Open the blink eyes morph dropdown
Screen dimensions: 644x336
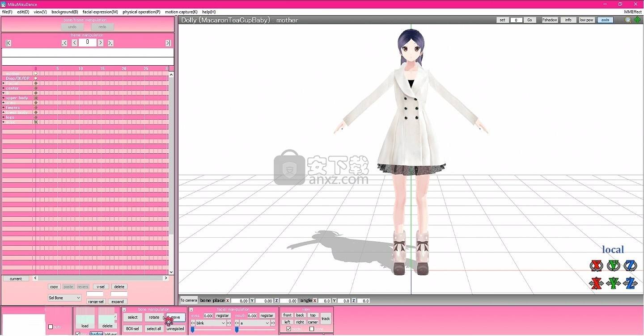click(x=211, y=323)
